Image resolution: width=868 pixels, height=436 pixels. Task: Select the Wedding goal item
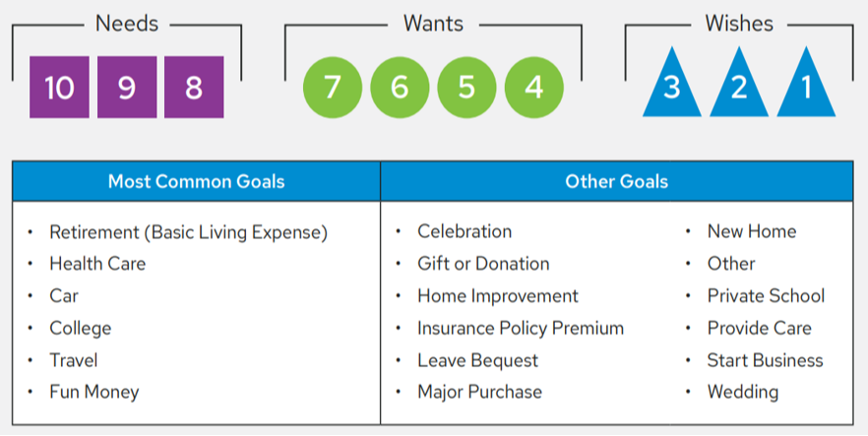(742, 392)
